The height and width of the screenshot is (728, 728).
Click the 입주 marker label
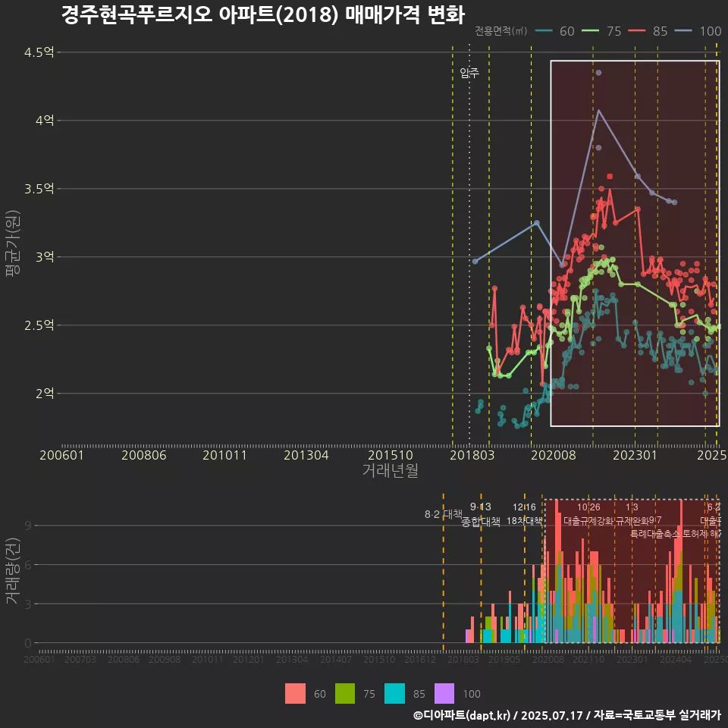click(x=469, y=73)
